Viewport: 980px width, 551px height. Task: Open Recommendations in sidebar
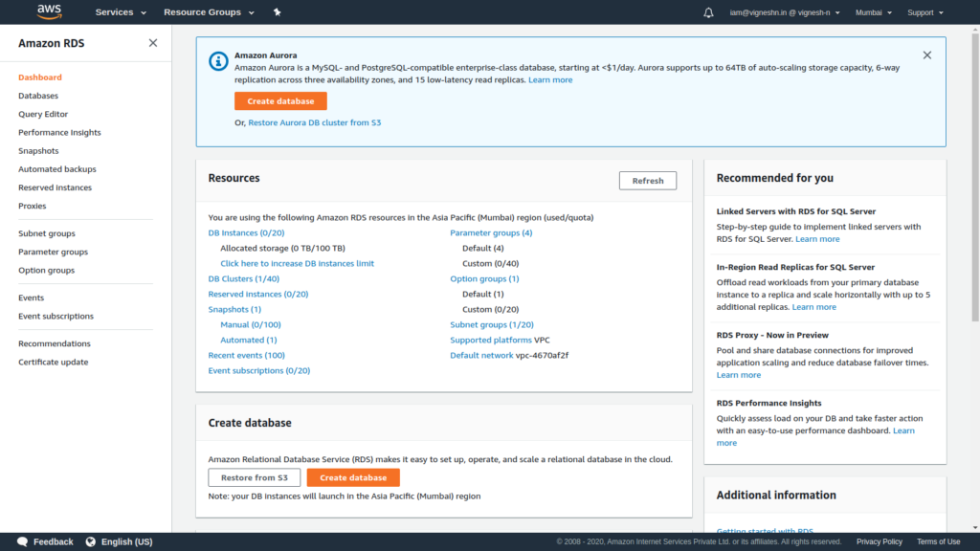(x=55, y=343)
